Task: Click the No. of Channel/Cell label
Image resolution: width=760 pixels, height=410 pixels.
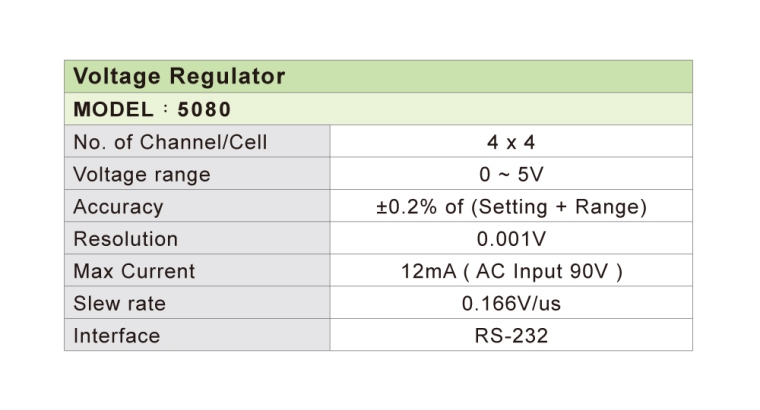Action: [170, 142]
